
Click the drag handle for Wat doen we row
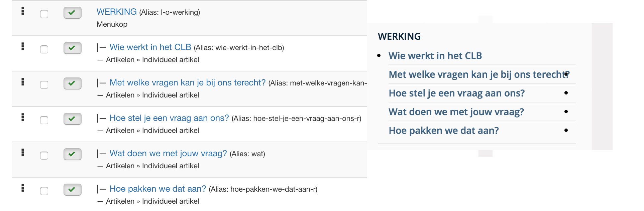(x=23, y=153)
